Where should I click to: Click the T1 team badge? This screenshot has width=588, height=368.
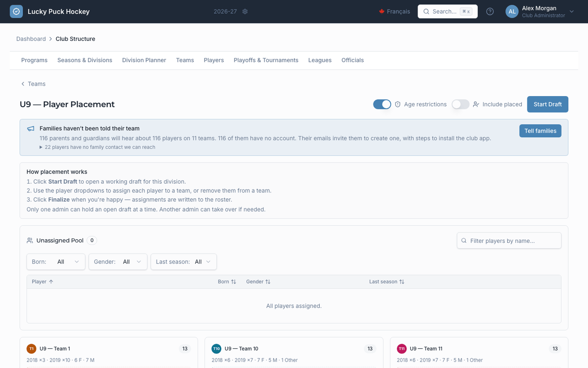[x=31, y=349]
